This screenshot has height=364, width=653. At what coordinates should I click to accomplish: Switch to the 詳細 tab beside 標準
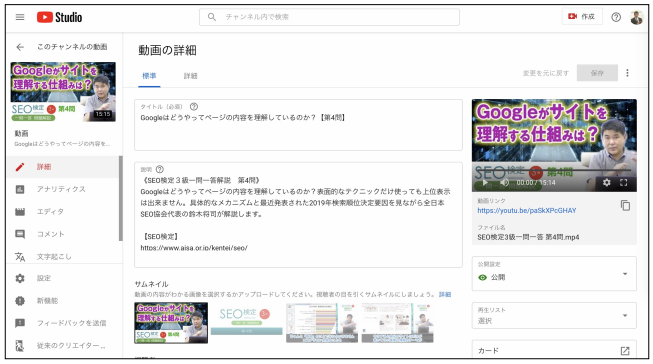tap(190, 76)
